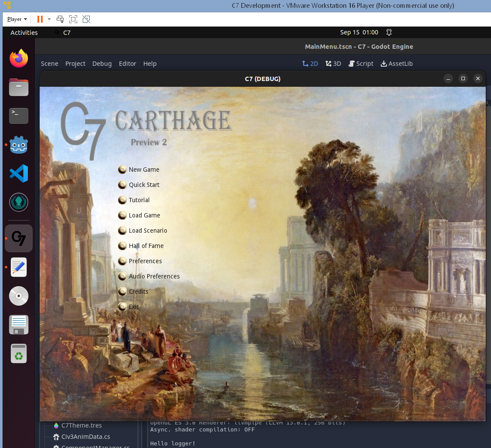The height and width of the screenshot is (448, 491).
Task: Open the Scene menu in Godot
Action: click(x=49, y=63)
